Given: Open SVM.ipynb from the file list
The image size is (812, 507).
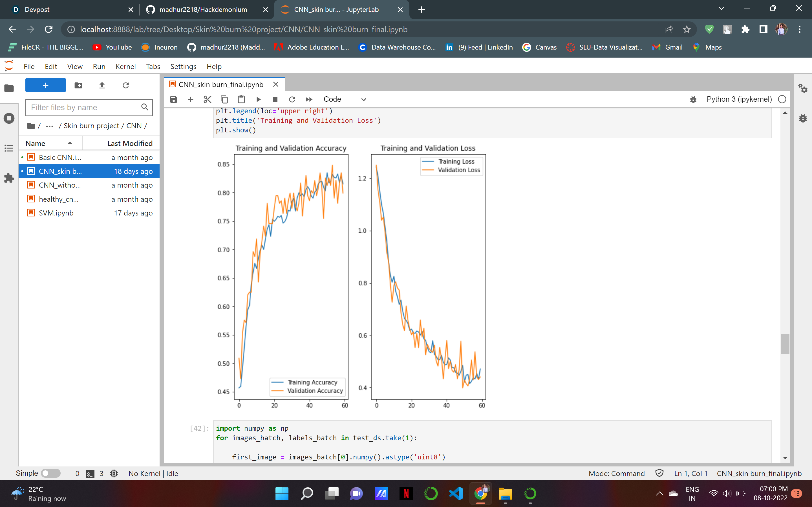Looking at the screenshot, I should [56, 213].
